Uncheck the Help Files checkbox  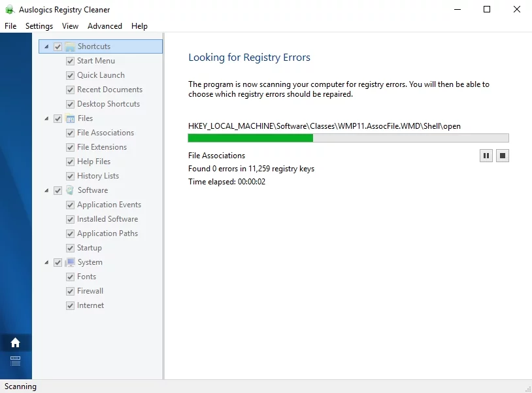[70, 162]
